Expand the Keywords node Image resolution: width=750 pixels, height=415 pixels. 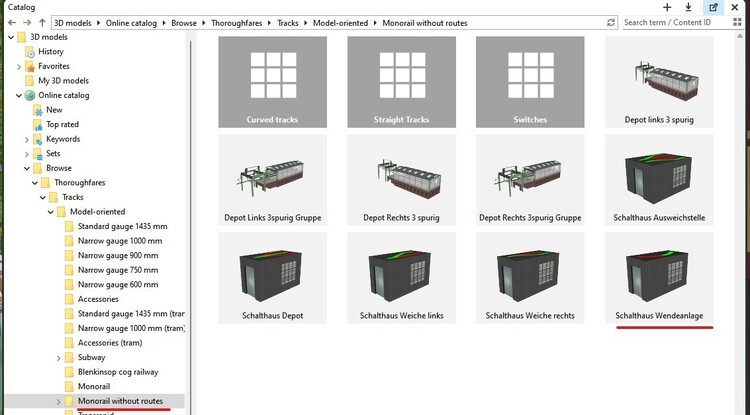point(27,140)
